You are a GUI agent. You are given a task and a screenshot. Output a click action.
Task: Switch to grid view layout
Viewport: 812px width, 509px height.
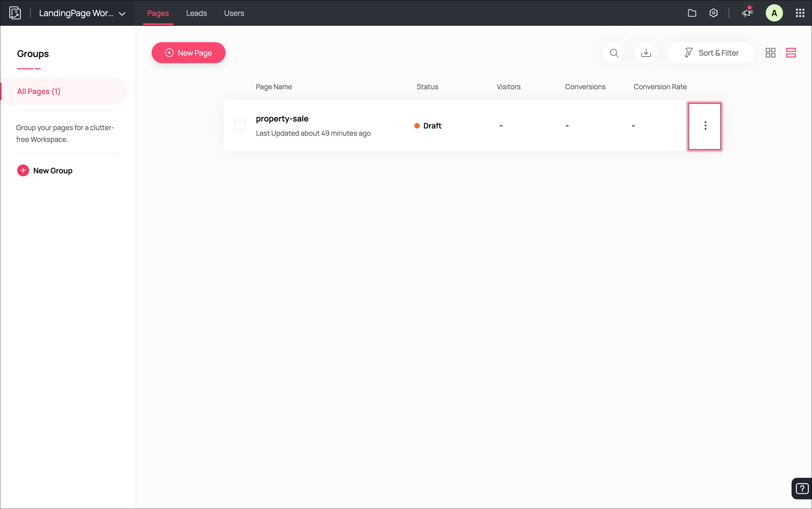770,53
